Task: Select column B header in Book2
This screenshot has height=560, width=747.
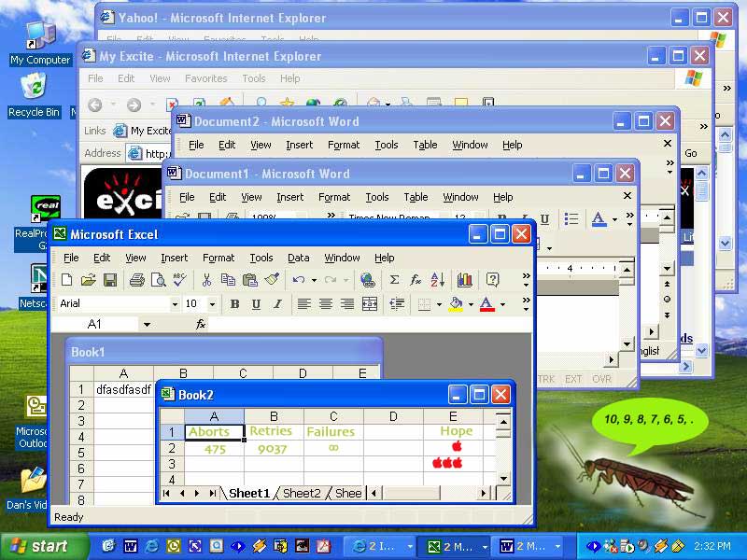Action: tap(274, 416)
